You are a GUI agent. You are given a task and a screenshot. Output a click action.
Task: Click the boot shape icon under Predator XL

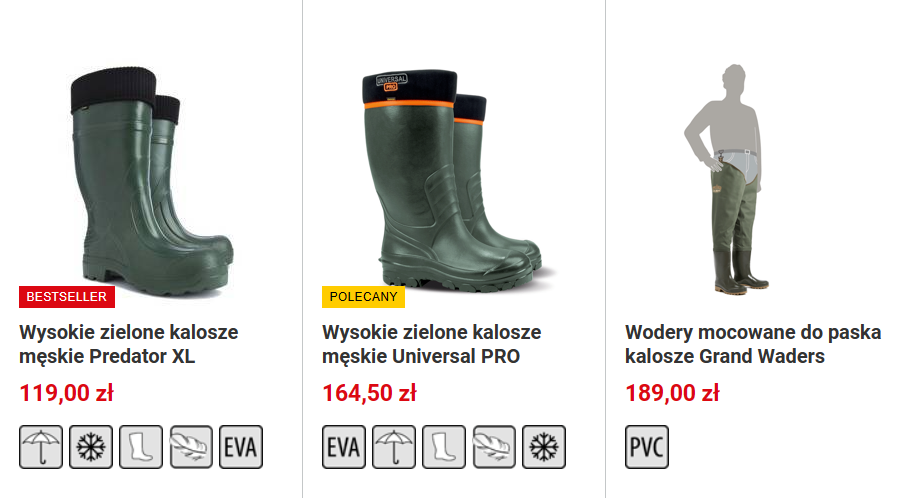tap(141, 447)
